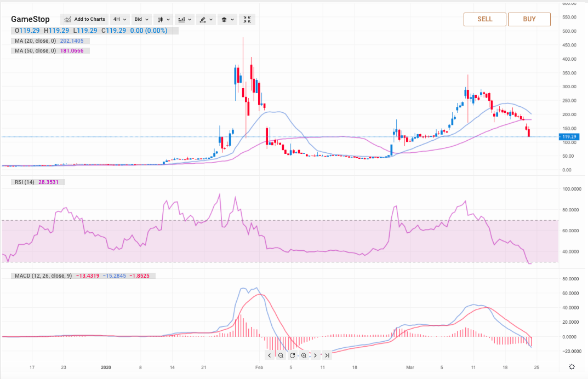The height and width of the screenshot is (379, 588).
Task: Click the MACD value -13.4319
Action: [x=88, y=275]
